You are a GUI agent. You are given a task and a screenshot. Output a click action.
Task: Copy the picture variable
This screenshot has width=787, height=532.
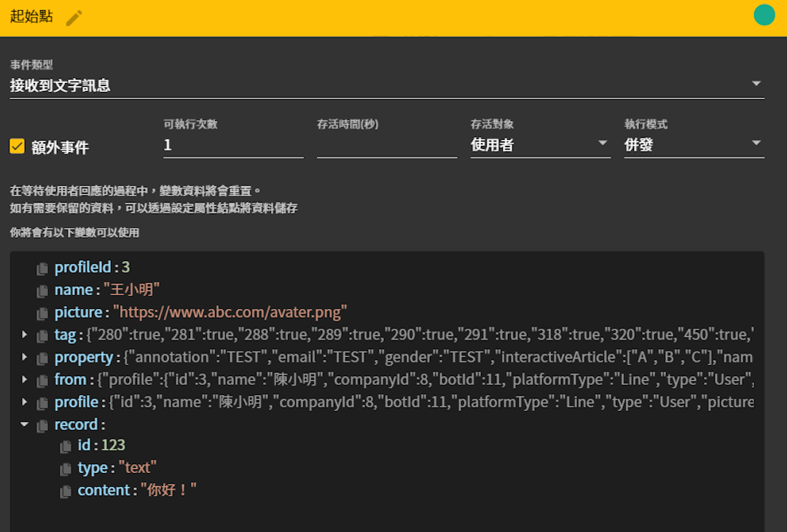pyautogui.click(x=42, y=313)
